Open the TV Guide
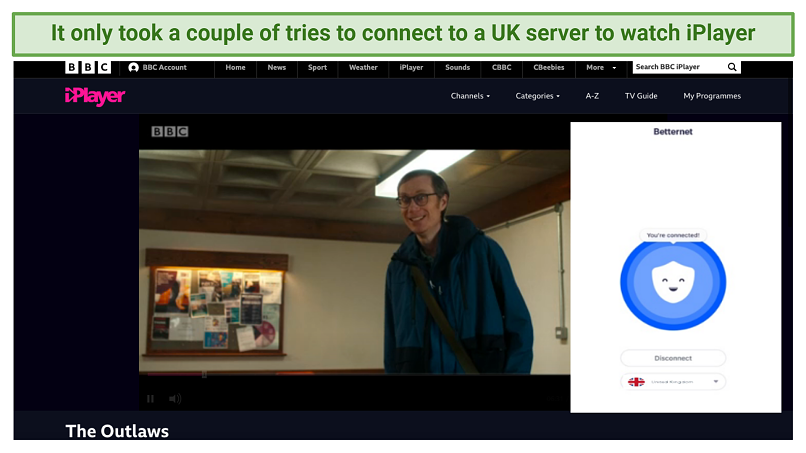 click(x=641, y=96)
